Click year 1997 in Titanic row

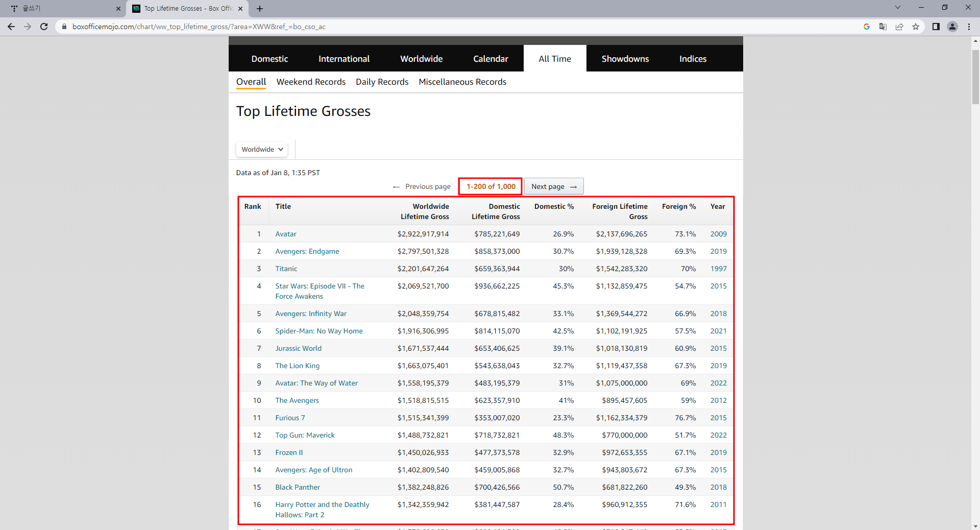(x=719, y=269)
